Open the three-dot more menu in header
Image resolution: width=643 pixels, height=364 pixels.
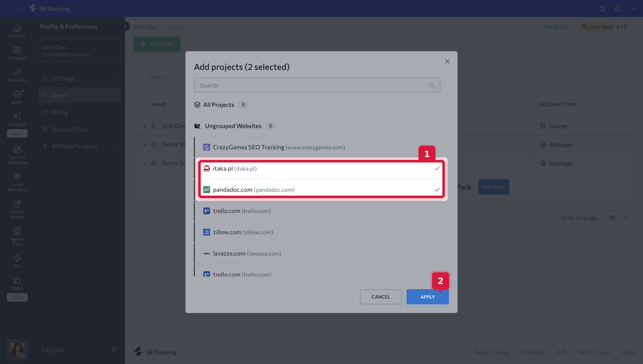[x=633, y=8]
